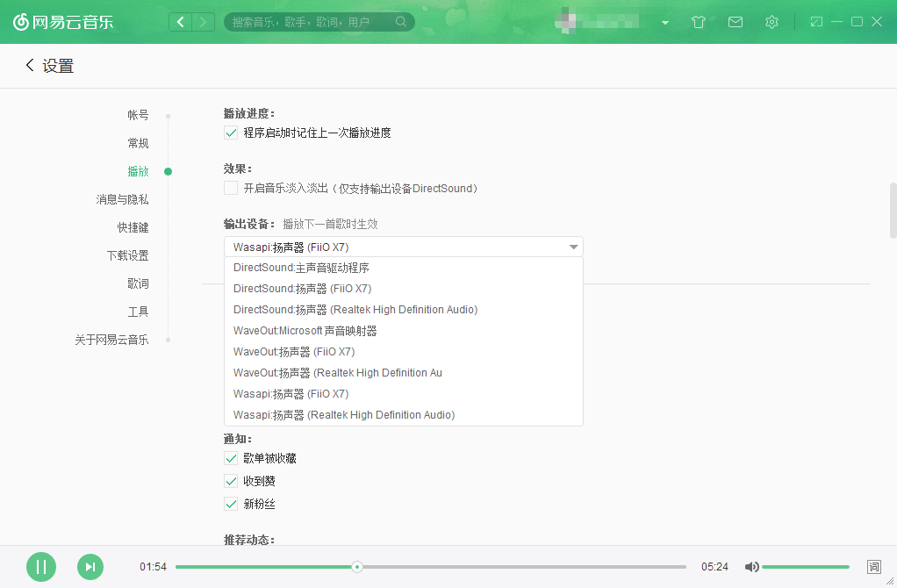Select WaveOut:扬声器 (FiiO X7) option

pos(404,352)
